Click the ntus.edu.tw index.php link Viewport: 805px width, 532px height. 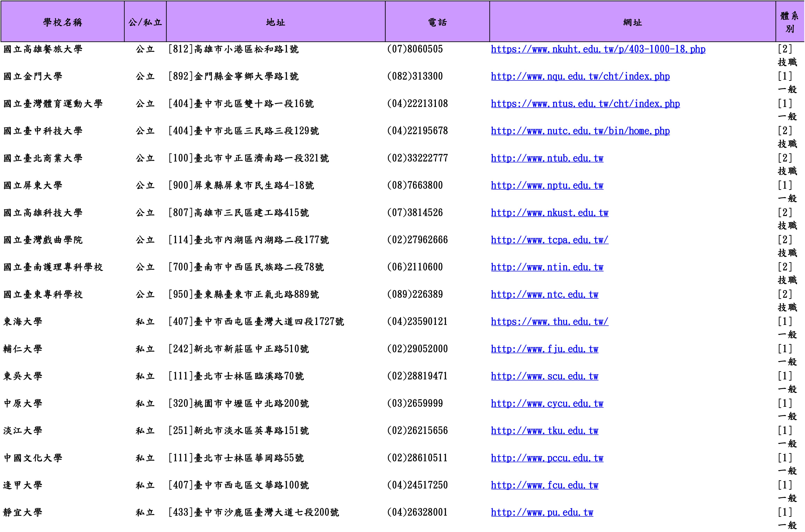tap(585, 104)
